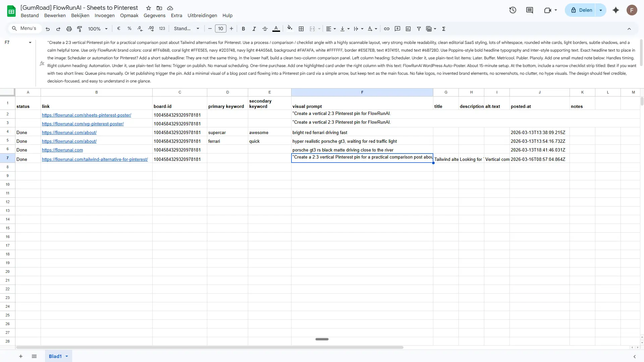The height and width of the screenshot is (362, 644).
Task: Follow the flowrunai.com/about/ hyperlink
Action: (x=69, y=132)
